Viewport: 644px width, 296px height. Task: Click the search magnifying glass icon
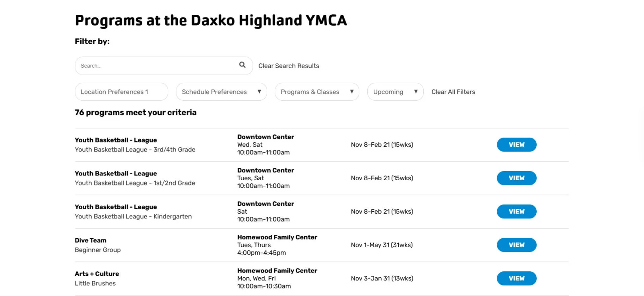pos(242,65)
